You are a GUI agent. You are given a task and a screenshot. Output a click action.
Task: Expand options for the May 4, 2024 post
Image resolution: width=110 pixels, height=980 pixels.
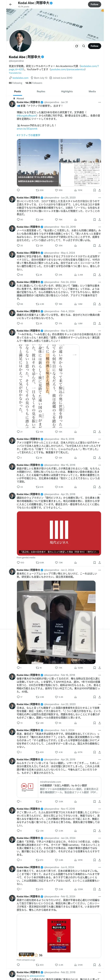(99, 253)
